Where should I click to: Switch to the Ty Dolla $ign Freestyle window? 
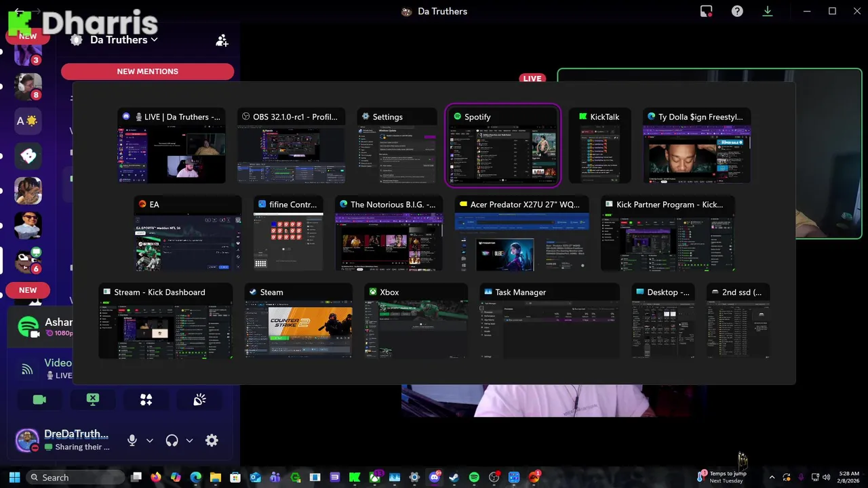pyautogui.click(x=696, y=146)
